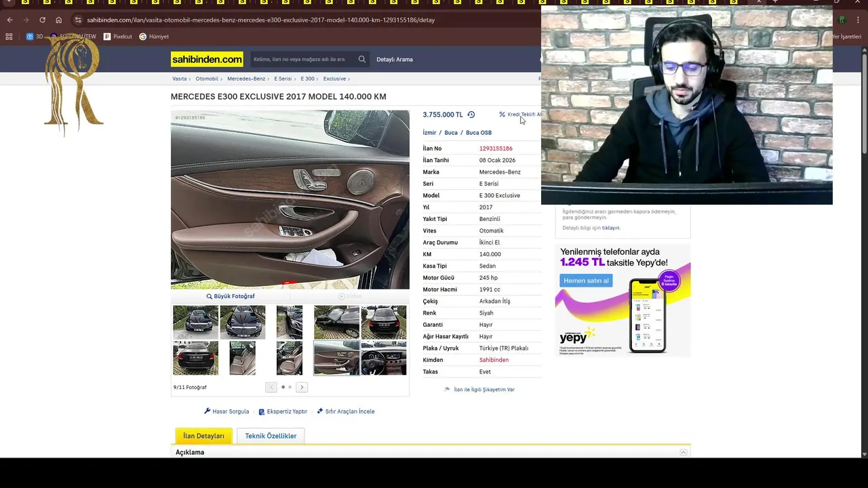
Task: Go to Exclusive breadcrumb
Action: [334, 79]
